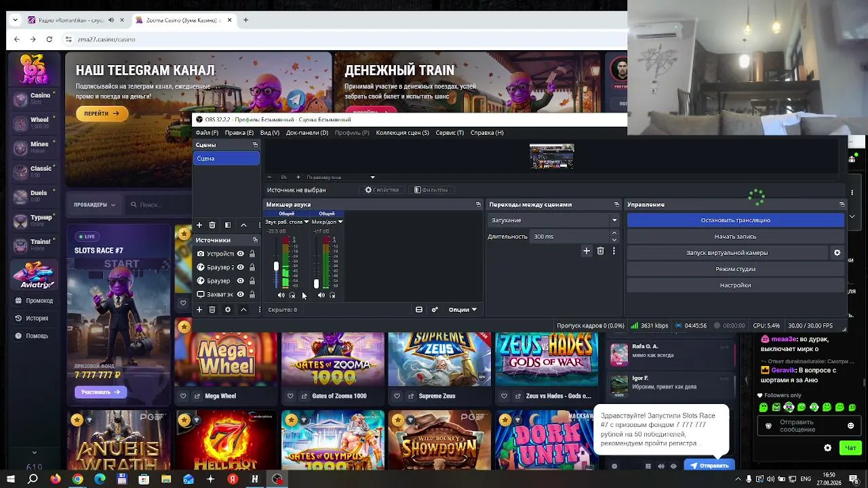
Task: Adjust Микр/доп volume fader
Action: pyautogui.click(x=316, y=283)
